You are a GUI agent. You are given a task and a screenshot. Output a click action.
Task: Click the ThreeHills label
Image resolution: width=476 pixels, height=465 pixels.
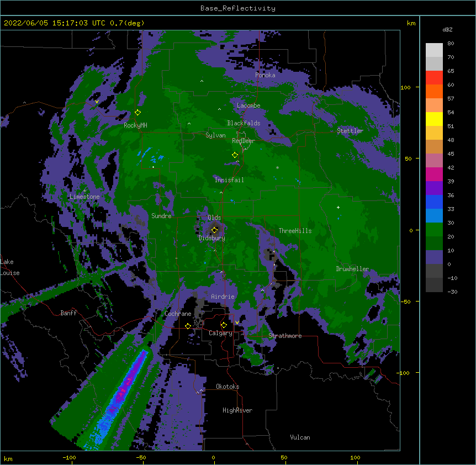pyautogui.click(x=295, y=231)
